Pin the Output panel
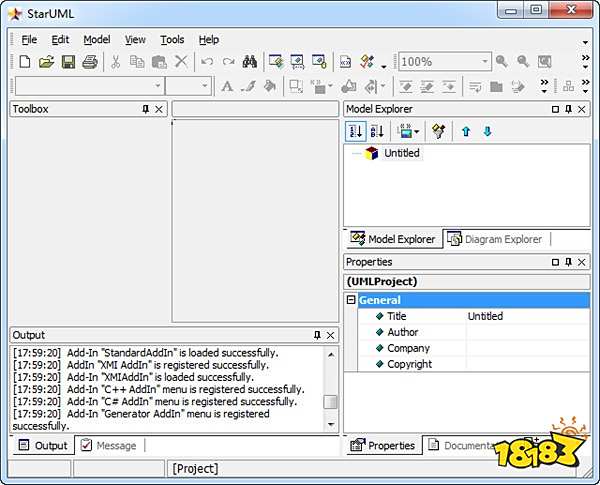This screenshot has height=485, width=600. [317, 335]
